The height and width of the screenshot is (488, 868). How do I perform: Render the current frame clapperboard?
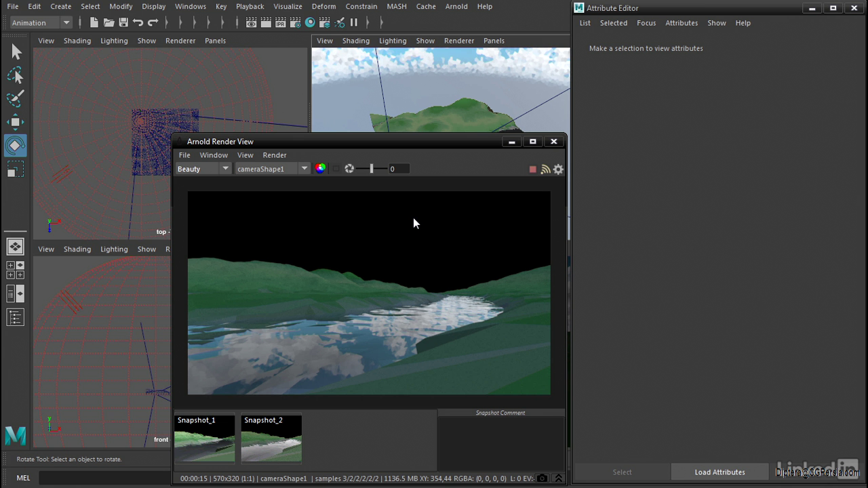click(266, 22)
